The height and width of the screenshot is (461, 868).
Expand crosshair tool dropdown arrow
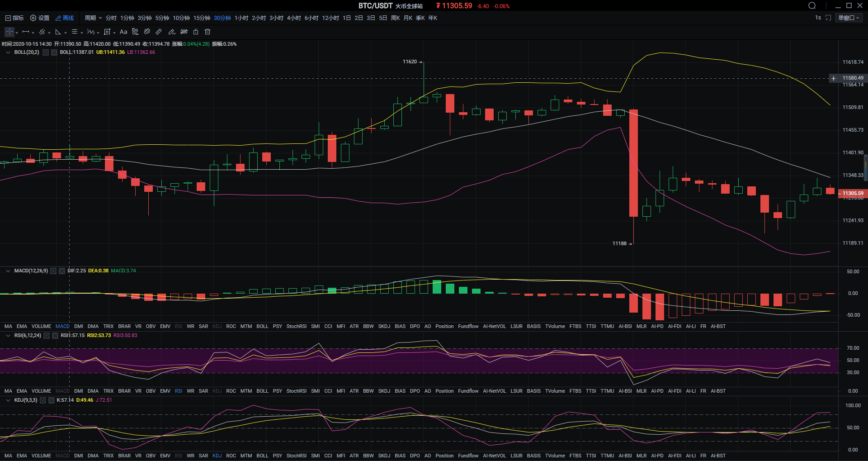(x=17, y=33)
